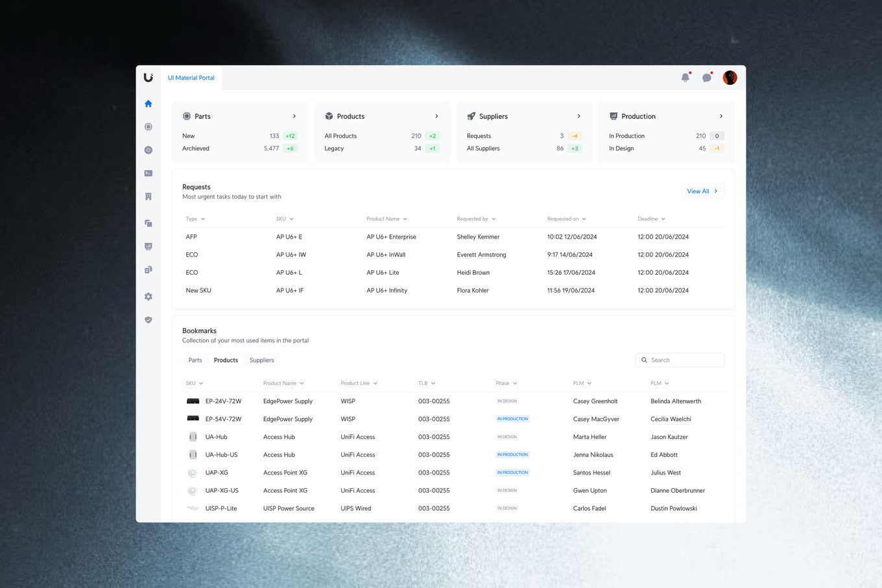Open the Home dashboard from the sidebar
This screenshot has width=882, height=588.
149,104
